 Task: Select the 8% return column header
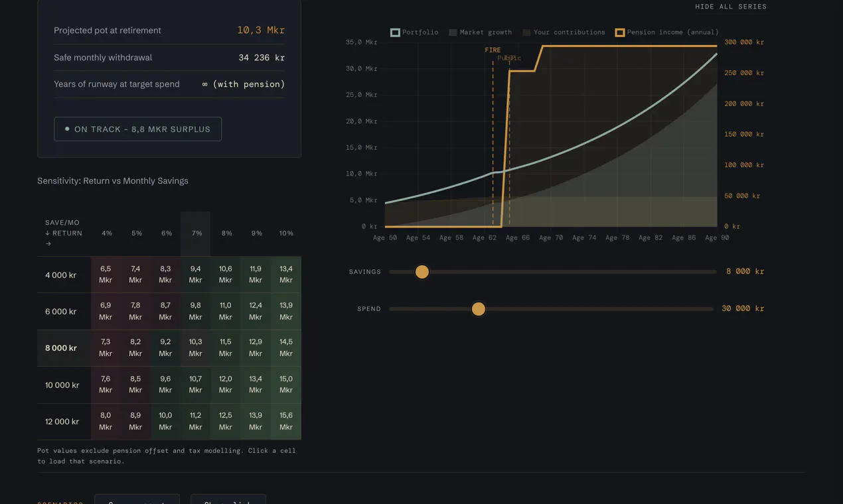[x=226, y=233]
